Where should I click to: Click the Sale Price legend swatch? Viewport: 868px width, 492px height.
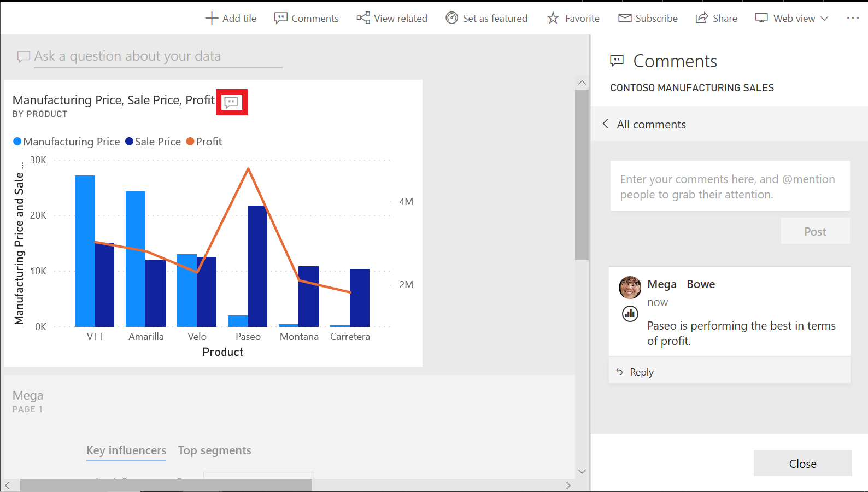coord(130,142)
